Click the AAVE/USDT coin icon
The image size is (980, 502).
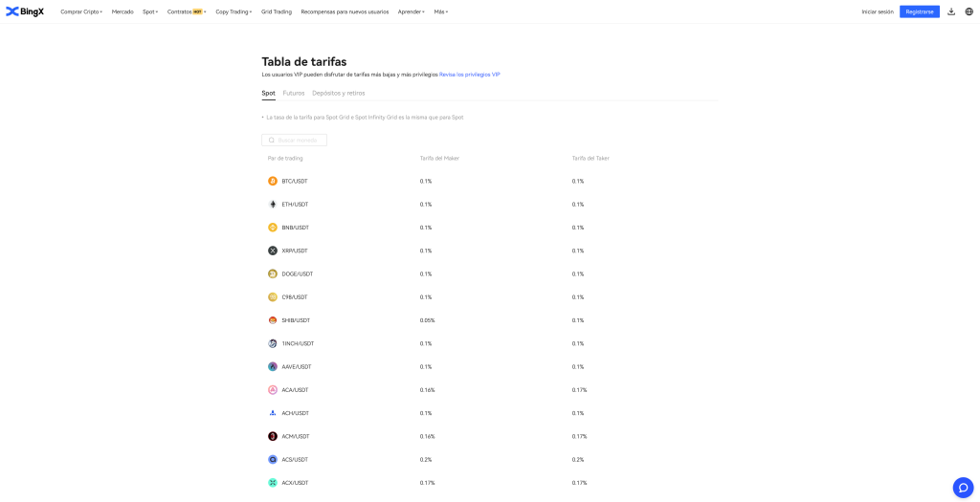273,367
